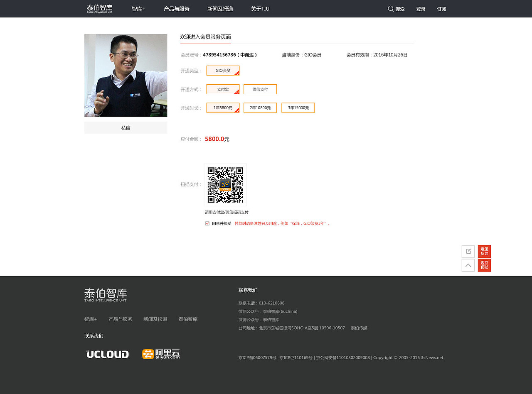Click the 京ICP备05007579号 text
532x394 pixels.
[x=257, y=357]
